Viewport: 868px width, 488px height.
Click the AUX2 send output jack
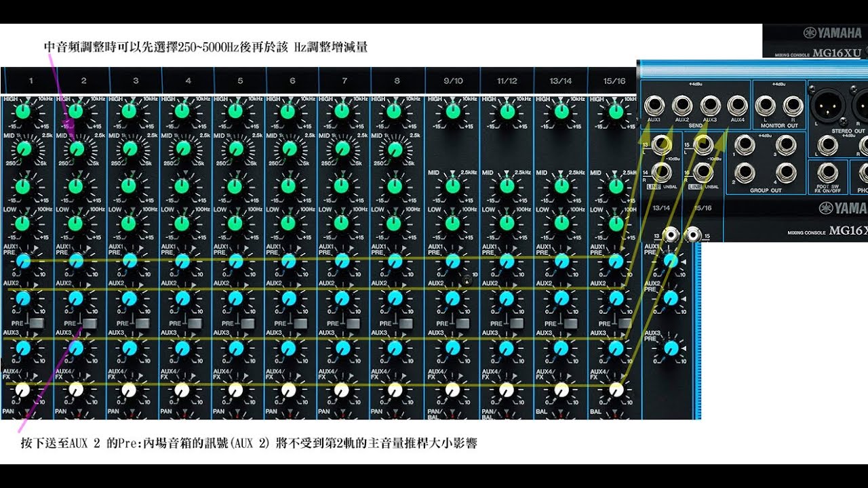click(x=682, y=106)
